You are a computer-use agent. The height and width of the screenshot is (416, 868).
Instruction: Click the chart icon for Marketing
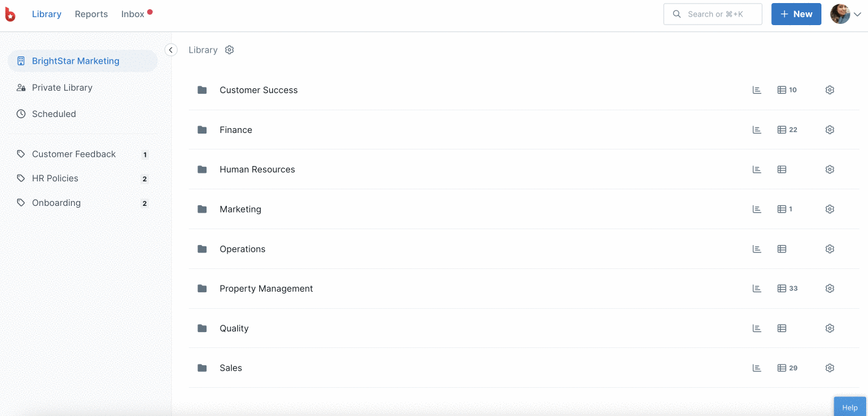tap(757, 209)
